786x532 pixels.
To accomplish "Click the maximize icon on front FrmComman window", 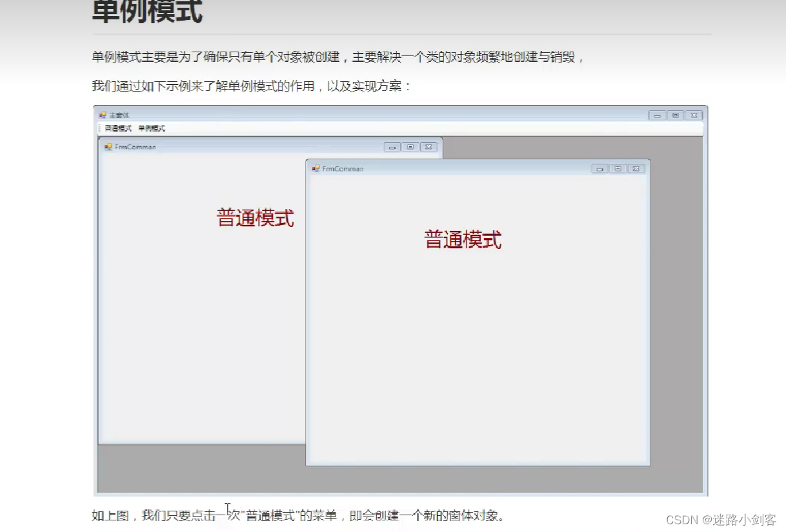I will pos(618,168).
